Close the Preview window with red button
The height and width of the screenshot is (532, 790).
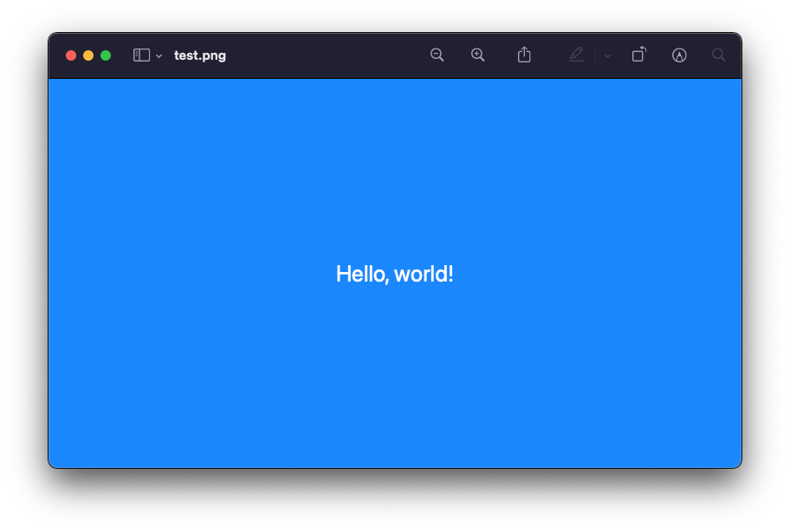pyautogui.click(x=71, y=55)
